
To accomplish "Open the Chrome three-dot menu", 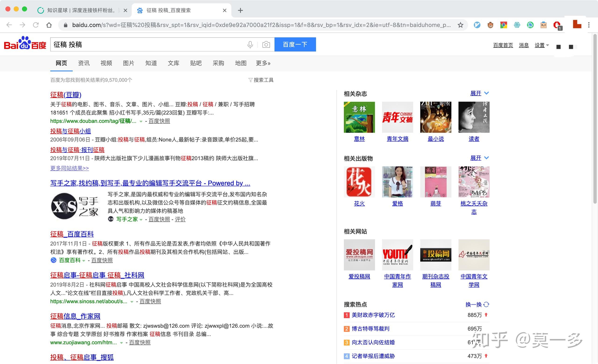I will click(589, 25).
